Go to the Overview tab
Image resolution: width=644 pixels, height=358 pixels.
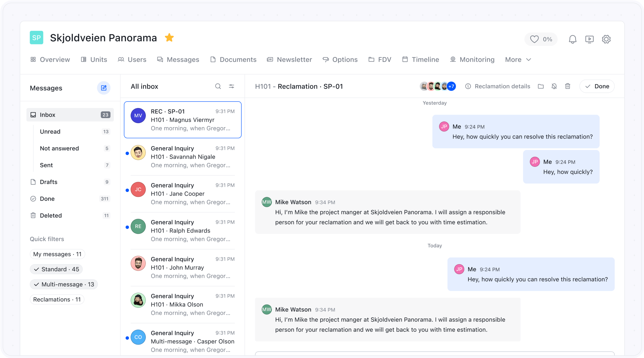[50, 60]
